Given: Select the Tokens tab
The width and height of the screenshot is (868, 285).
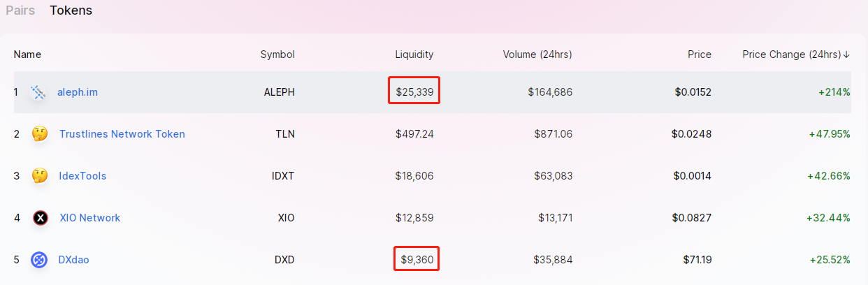Looking at the screenshot, I should [71, 10].
